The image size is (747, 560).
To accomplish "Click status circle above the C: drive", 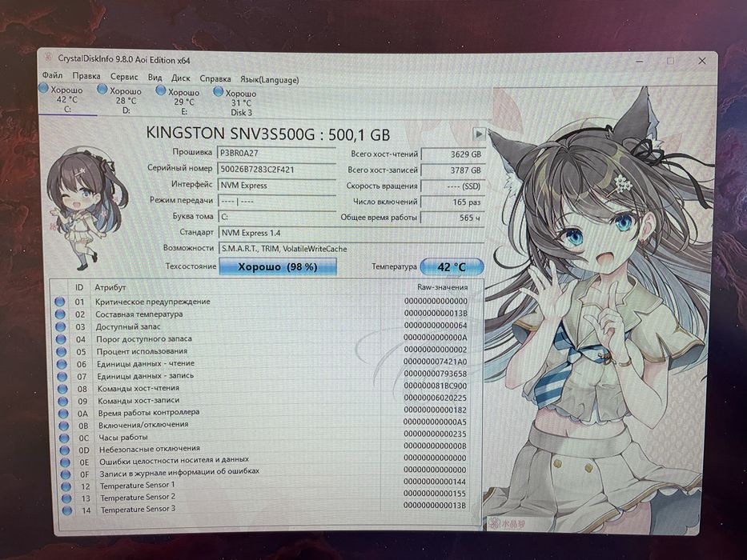I will click(x=44, y=88).
